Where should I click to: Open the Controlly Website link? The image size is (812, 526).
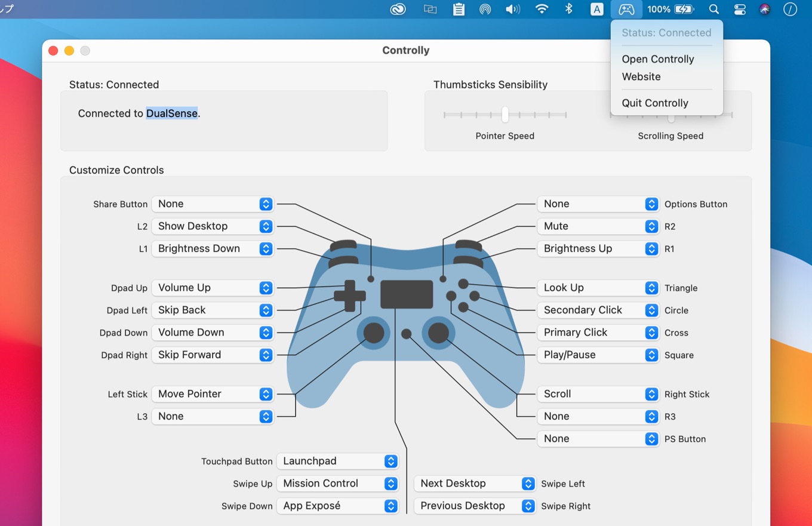click(641, 76)
